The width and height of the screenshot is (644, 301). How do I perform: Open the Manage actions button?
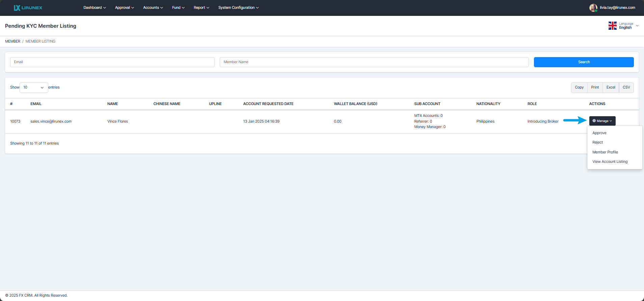[x=602, y=121]
